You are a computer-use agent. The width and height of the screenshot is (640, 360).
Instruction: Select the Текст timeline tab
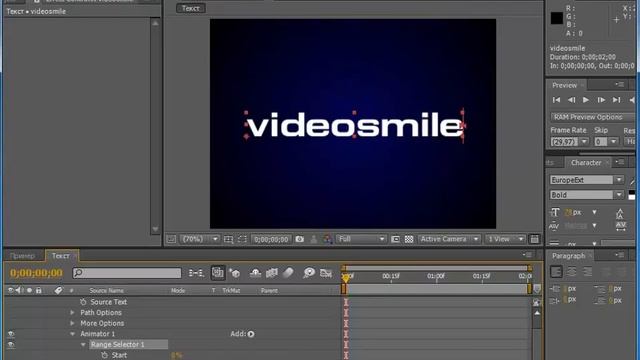[x=61, y=256]
